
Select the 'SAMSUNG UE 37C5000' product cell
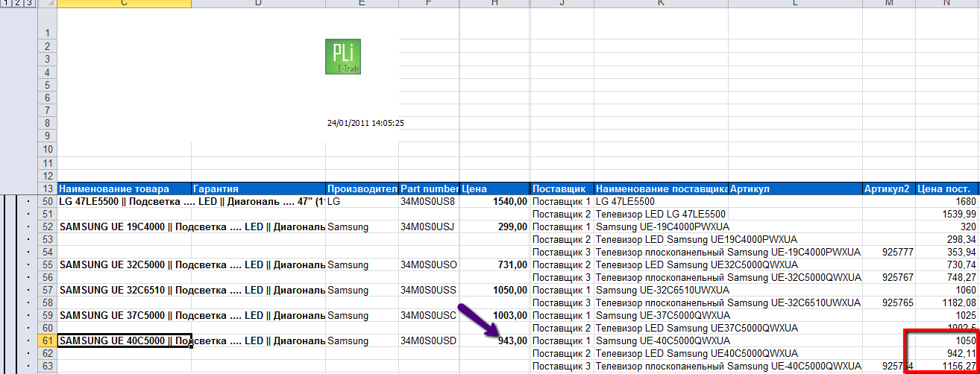pos(124,315)
